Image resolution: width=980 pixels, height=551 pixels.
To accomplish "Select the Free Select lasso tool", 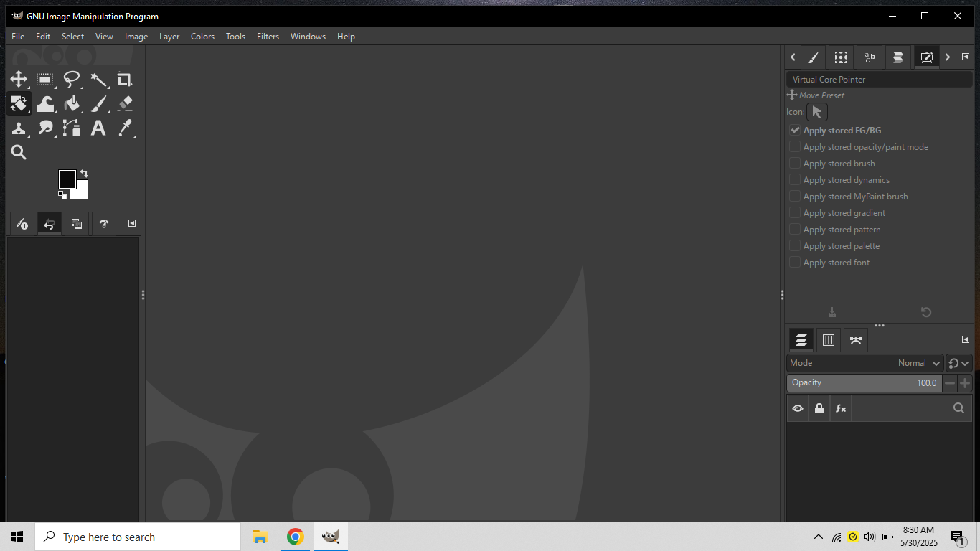I will click(72, 80).
